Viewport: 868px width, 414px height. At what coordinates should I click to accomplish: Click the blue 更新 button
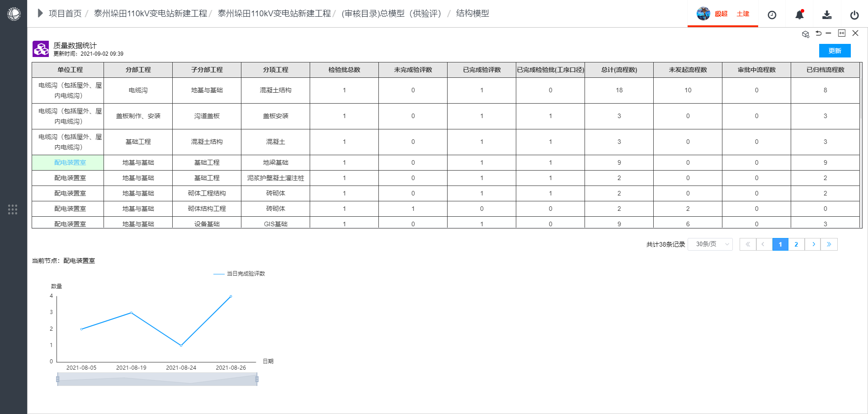(834, 51)
